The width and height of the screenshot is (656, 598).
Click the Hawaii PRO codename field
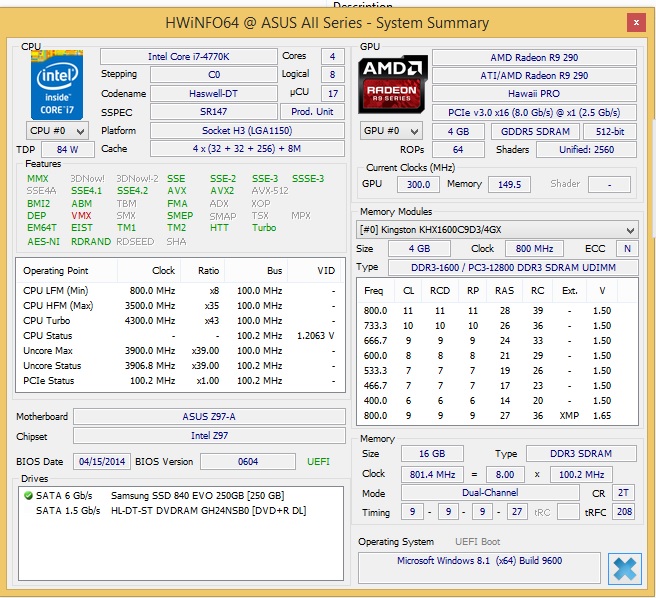(534, 94)
